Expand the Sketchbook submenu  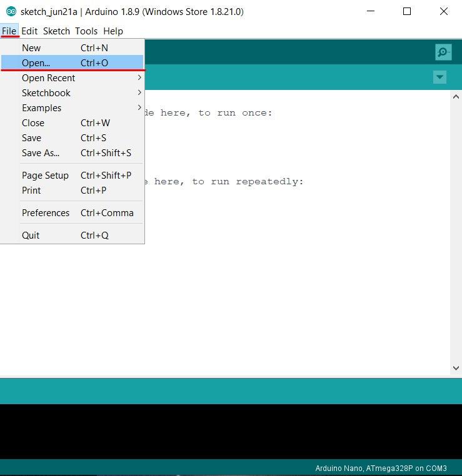pyautogui.click(x=72, y=93)
